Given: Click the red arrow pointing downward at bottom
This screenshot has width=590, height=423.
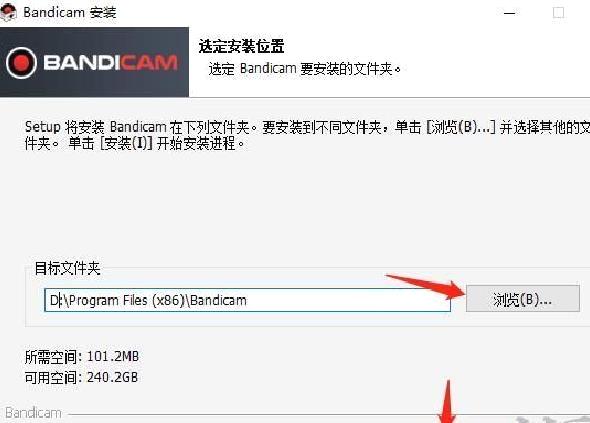Looking at the screenshot, I should pos(447,402).
